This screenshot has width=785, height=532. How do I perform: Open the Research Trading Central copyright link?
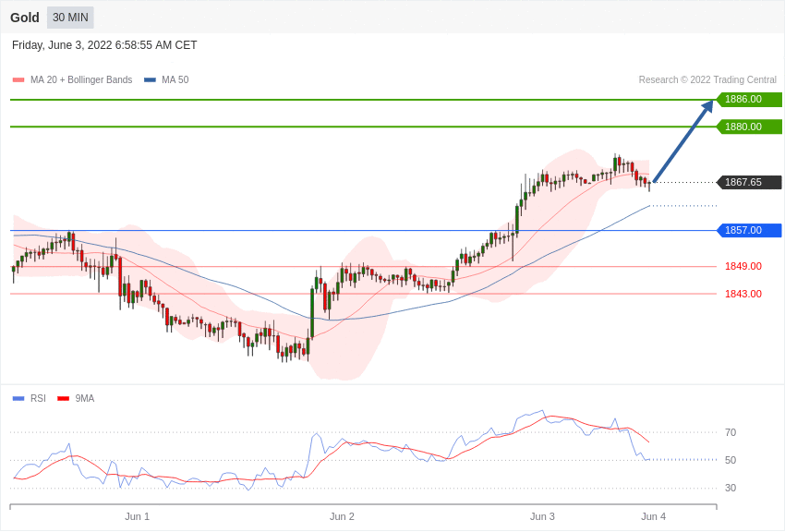pyautogui.click(x=707, y=80)
